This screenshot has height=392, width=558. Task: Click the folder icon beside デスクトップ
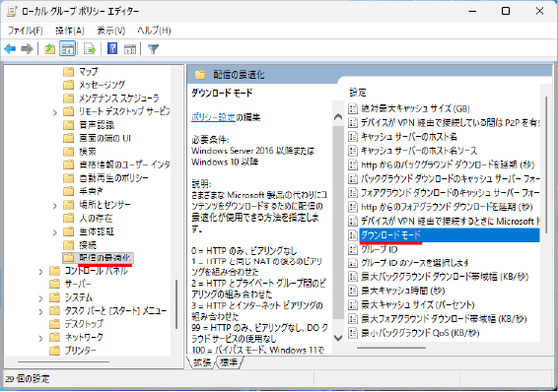(54, 324)
